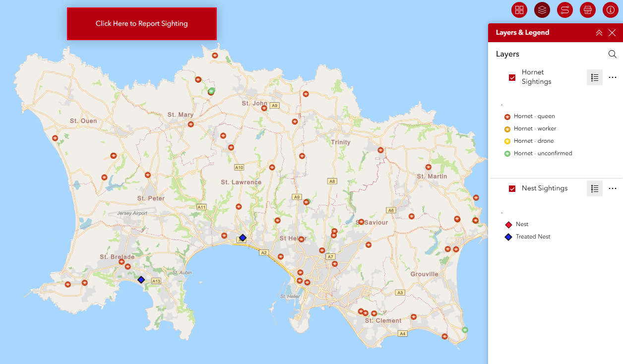Click the blue Treated Nest marker near St. Aubin
The width and height of the screenshot is (623, 364).
pos(141,280)
